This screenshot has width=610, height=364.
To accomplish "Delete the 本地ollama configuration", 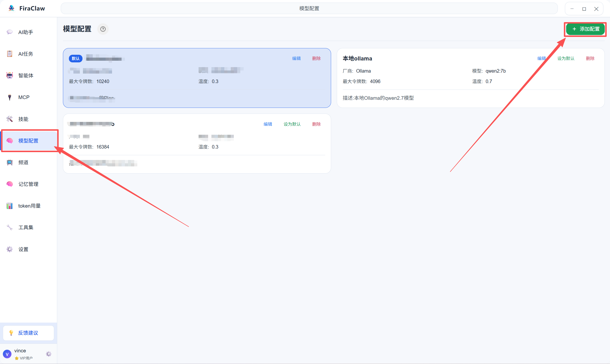I will [x=590, y=58].
